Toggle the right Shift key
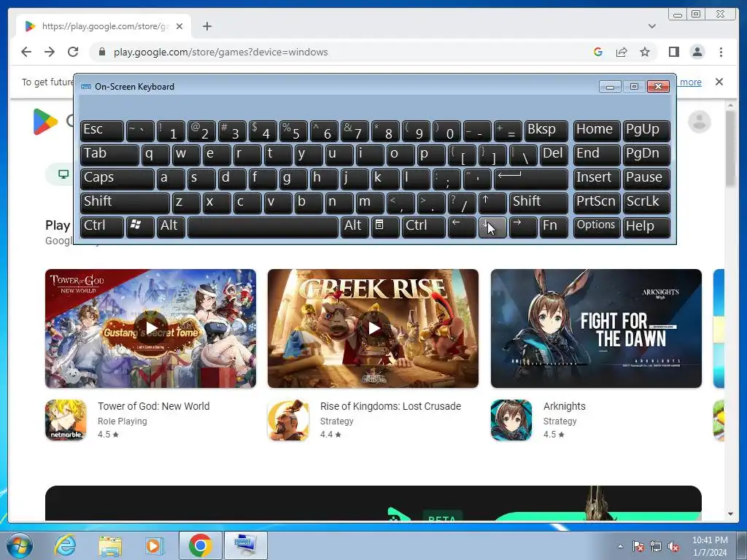This screenshot has width=747, height=560. (539, 203)
